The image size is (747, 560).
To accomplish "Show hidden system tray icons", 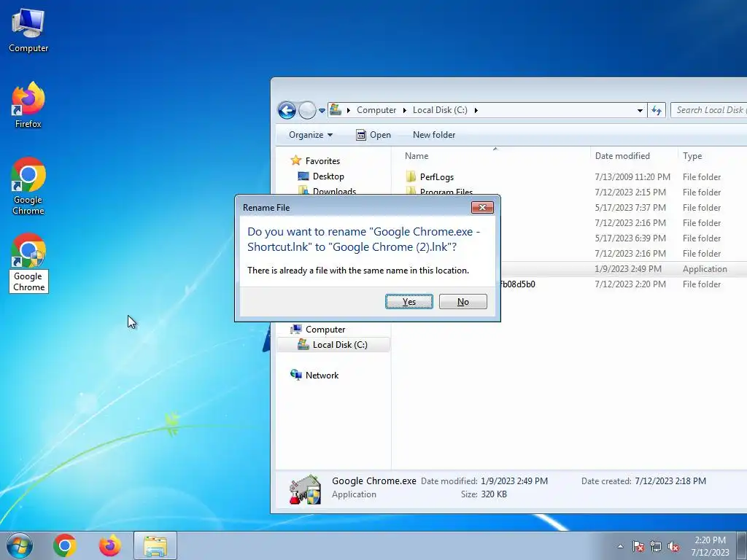I will pyautogui.click(x=620, y=546).
